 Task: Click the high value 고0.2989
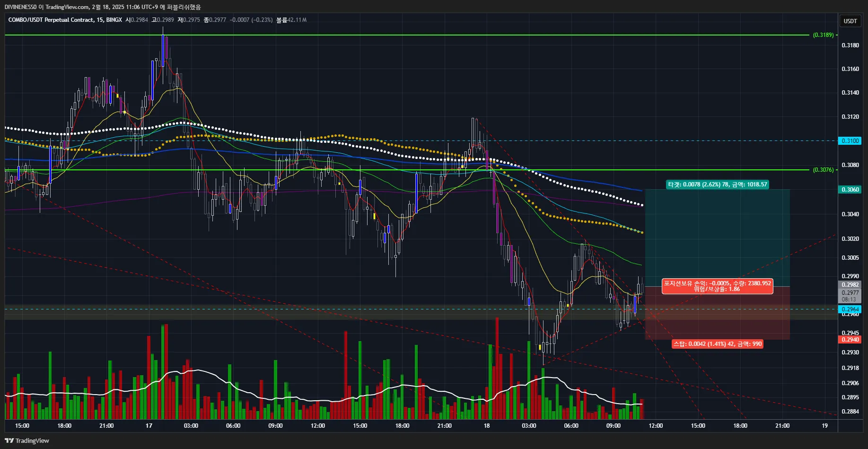click(163, 20)
